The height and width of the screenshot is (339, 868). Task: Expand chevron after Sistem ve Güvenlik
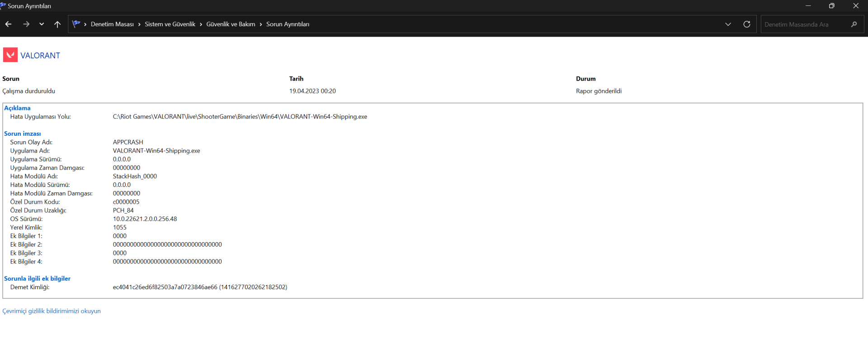point(201,24)
